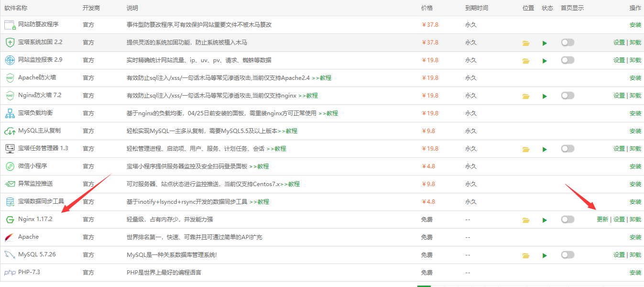644x287 pixels.
Task: Install 宝塔负载均衡
Action: (635, 113)
